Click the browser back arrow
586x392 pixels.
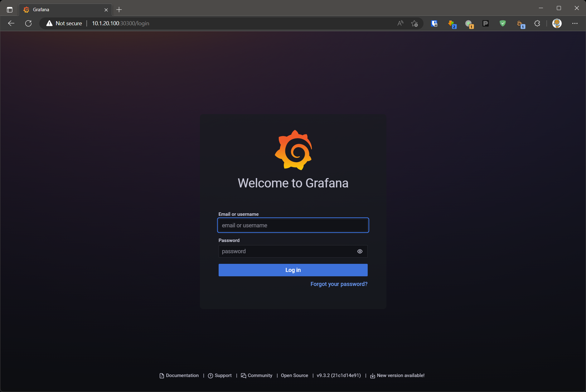point(11,23)
